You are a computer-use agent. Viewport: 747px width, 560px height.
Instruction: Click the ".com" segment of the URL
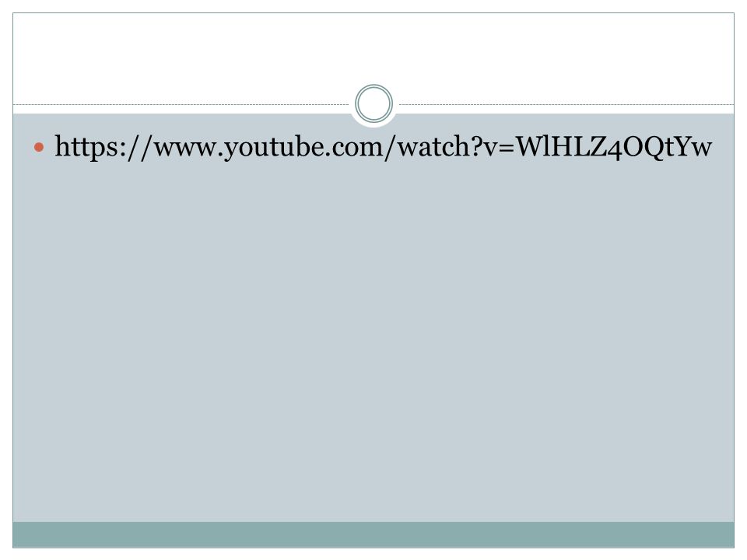coord(352,149)
